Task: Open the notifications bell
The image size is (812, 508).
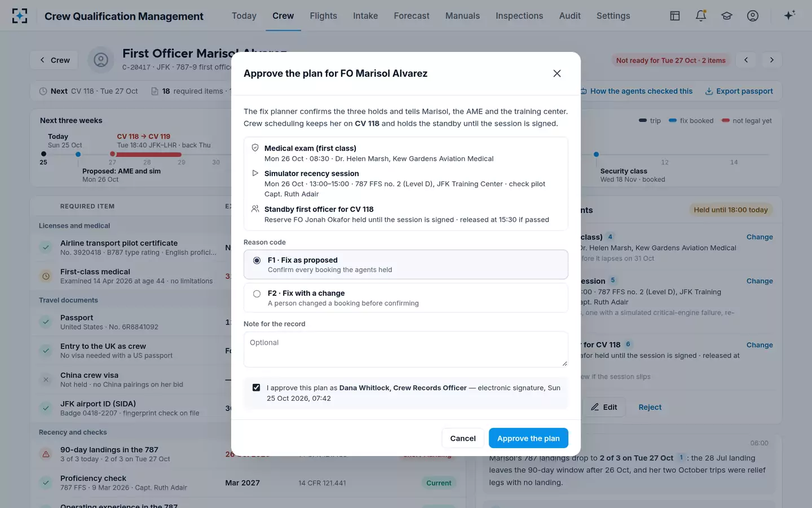Action: click(x=701, y=16)
